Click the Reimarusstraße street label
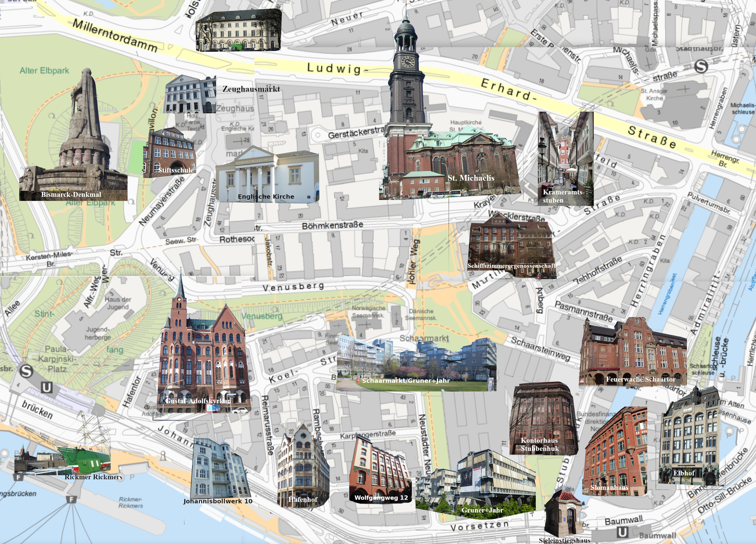Image resolution: width=756 pixels, height=544 pixels. pos(267,425)
